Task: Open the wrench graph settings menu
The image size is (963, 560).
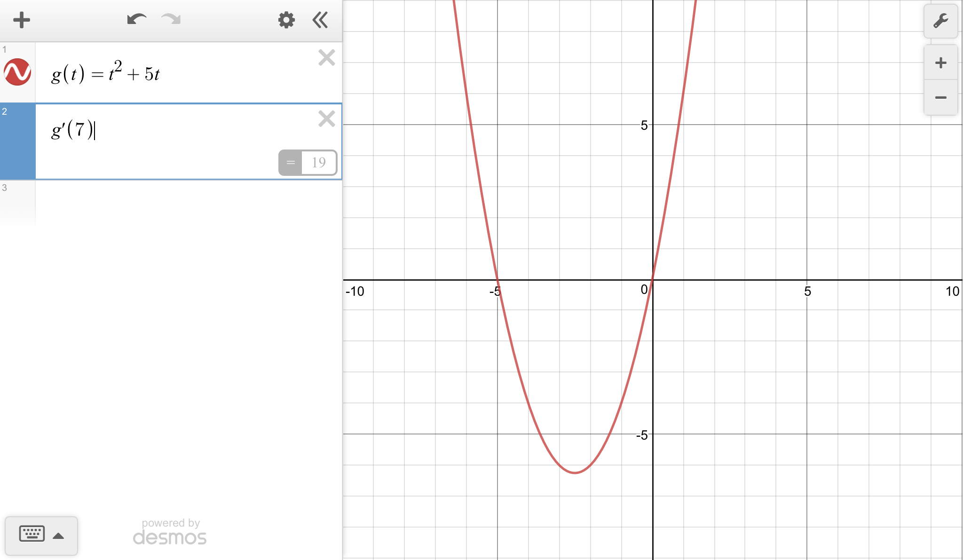Action: coord(940,21)
